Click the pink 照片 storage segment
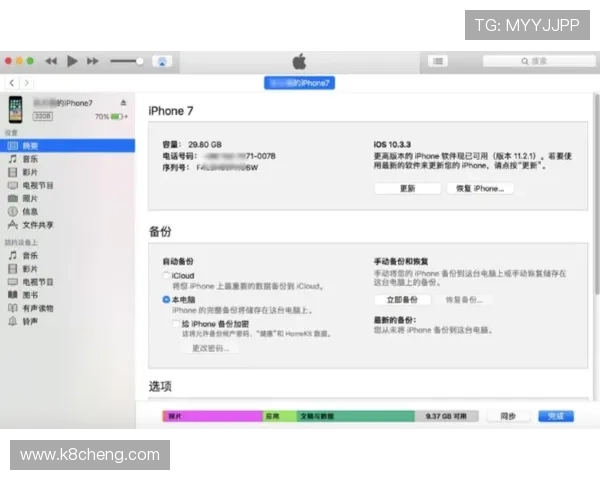Viewport: 600px width, 480px height. [212, 416]
